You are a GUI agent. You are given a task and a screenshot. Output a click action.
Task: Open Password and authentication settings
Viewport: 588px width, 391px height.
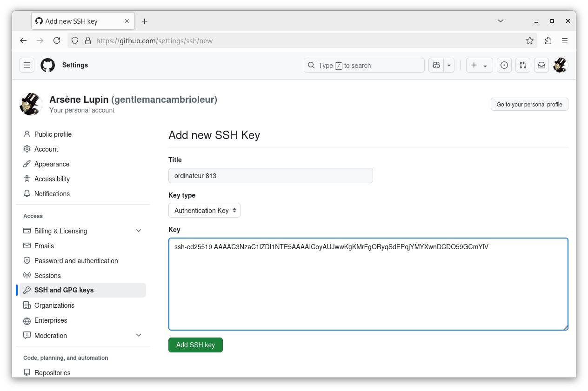[76, 261]
